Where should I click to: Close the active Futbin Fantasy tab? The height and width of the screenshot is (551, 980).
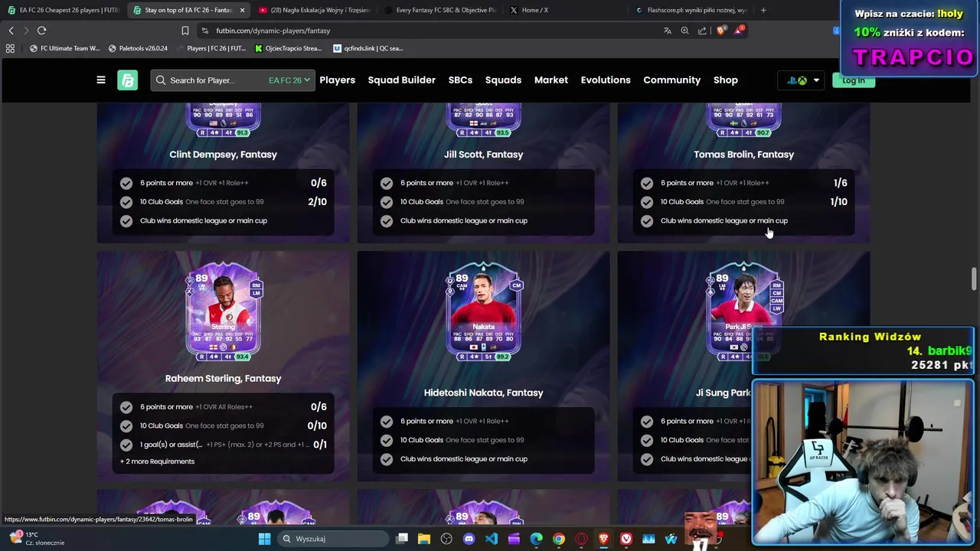tap(243, 10)
